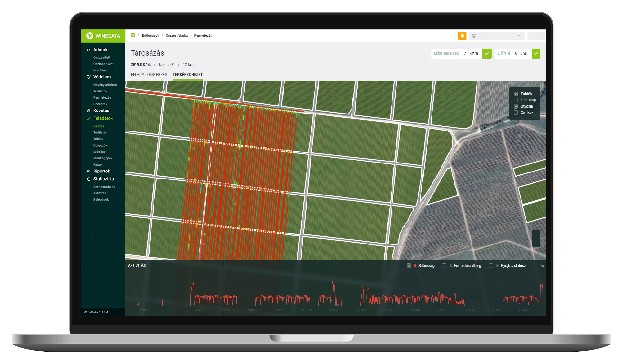Click the Adatok chart icon
This screenshot has width=623, height=364.
[x=89, y=50]
